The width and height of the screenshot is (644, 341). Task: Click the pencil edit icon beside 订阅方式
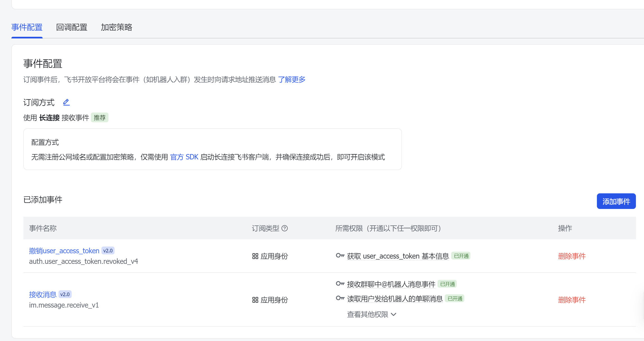pos(66,103)
